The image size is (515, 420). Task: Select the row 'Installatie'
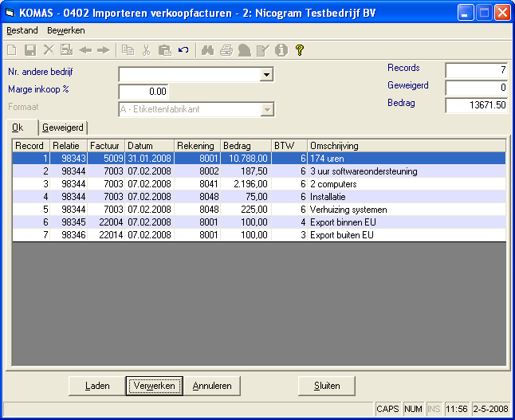[x=259, y=197]
